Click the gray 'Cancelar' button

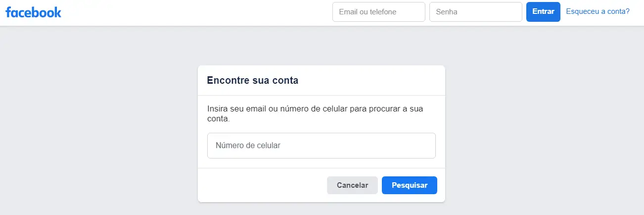point(352,185)
